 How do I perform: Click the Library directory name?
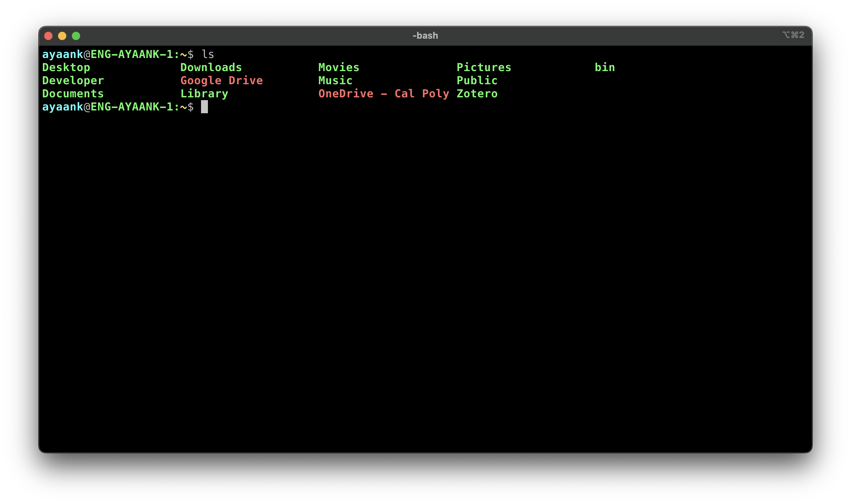pyautogui.click(x=204, y=94)
